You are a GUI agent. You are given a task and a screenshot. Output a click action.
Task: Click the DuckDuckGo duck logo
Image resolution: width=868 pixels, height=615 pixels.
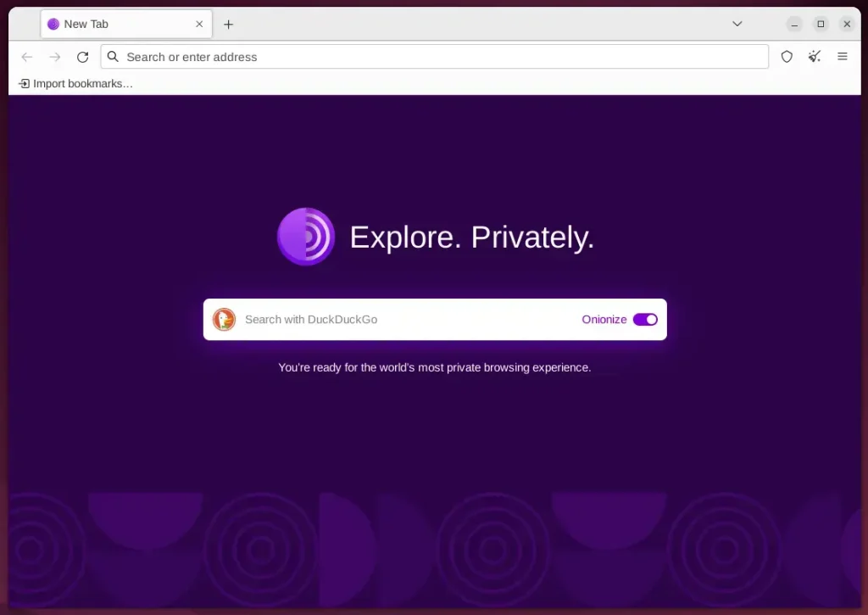[224, 320]
